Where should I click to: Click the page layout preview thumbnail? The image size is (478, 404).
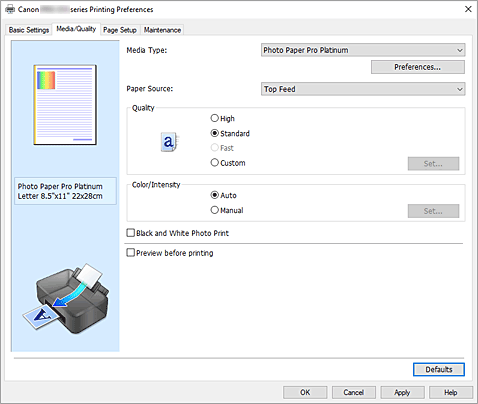pyautogui.click(x=65, y=105)
